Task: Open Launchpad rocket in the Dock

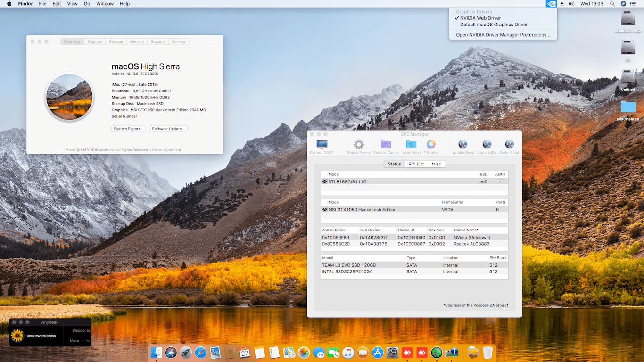Action: [186, 352]
